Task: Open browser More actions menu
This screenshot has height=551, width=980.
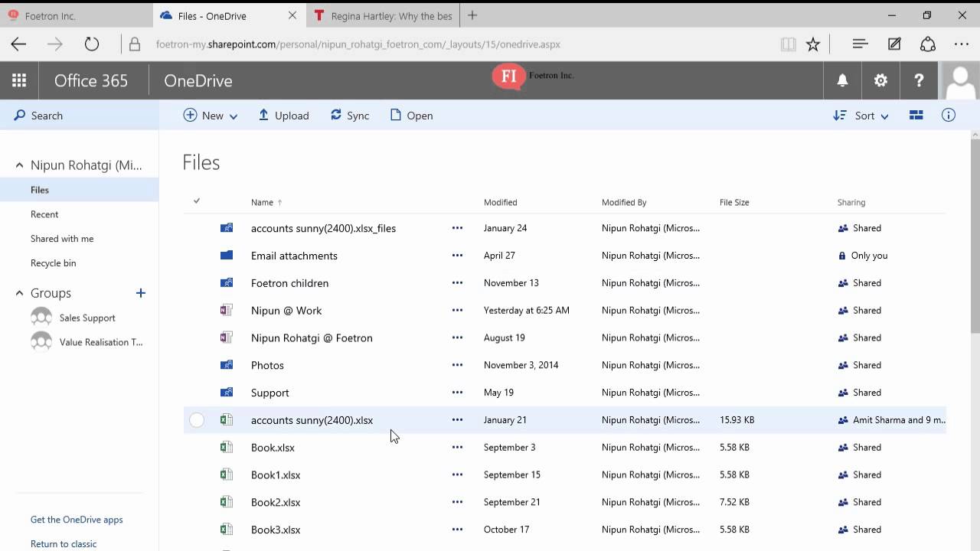Action: click(x=962, y=44)
